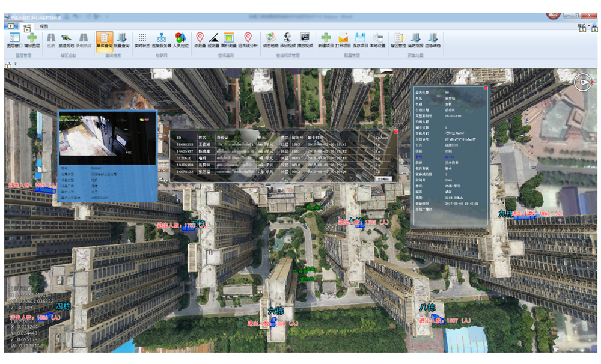The width and height of the screenshot is (601, 364).
Task: Open 本地设置 local settings
Action: 377,40
